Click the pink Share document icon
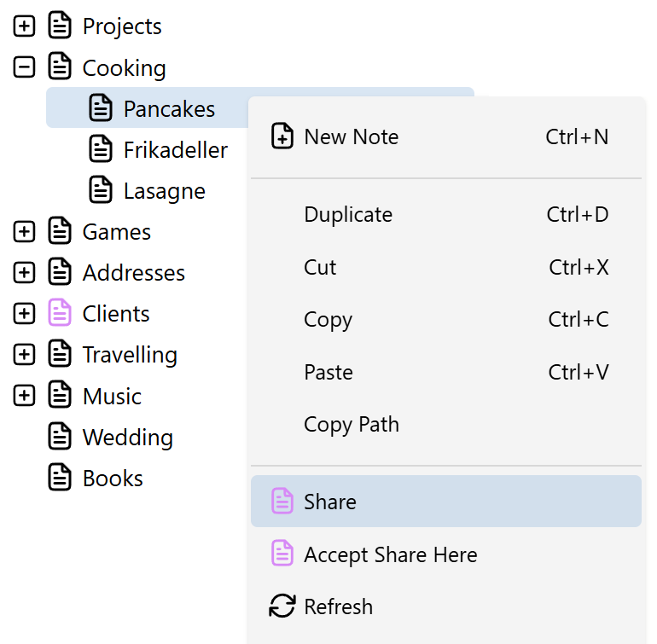The image size is (657, 644). (x=282, y=501)
